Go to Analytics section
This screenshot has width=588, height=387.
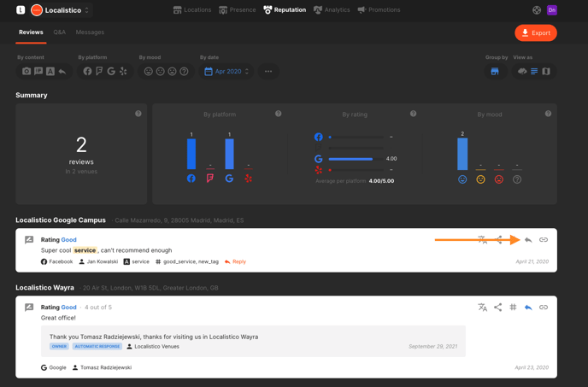click(332, 9)
